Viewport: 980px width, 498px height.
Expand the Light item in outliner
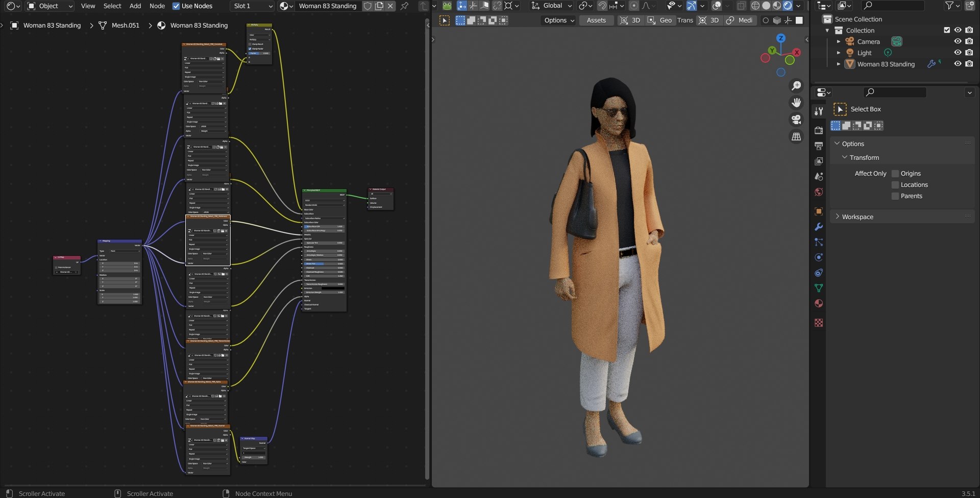coord(838,53)
